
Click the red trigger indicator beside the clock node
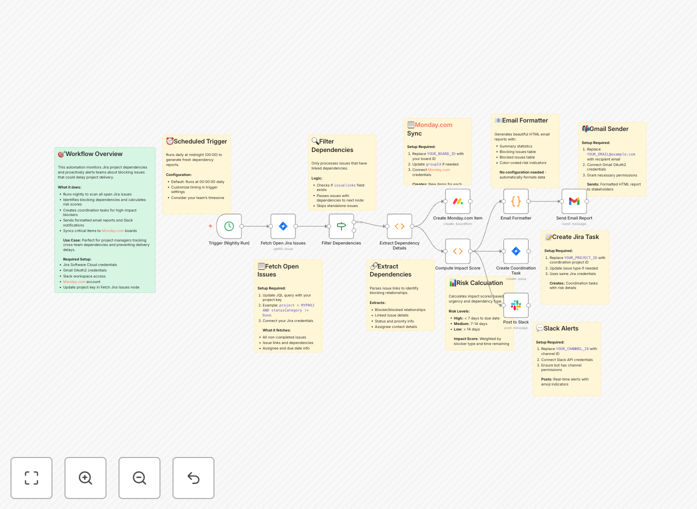tap(210, 226)
